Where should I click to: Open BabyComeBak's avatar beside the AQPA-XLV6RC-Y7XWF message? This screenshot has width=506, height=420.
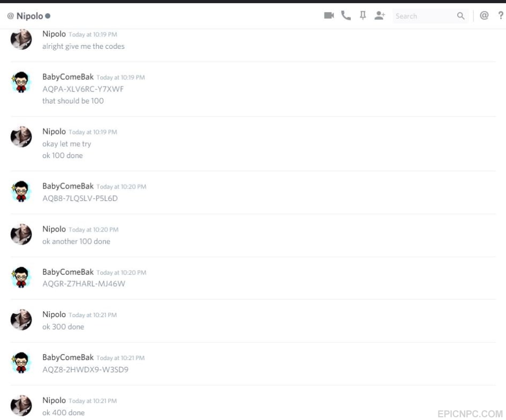click(21, 82)
